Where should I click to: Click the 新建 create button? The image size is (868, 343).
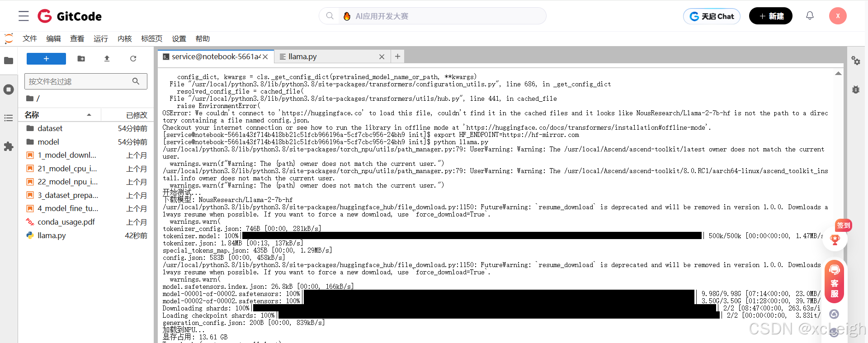[x=771, y=16]
